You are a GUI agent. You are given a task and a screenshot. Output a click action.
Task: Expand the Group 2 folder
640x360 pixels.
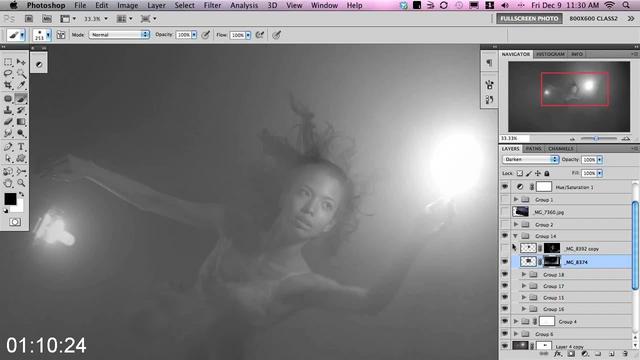[x=516, y=224]
